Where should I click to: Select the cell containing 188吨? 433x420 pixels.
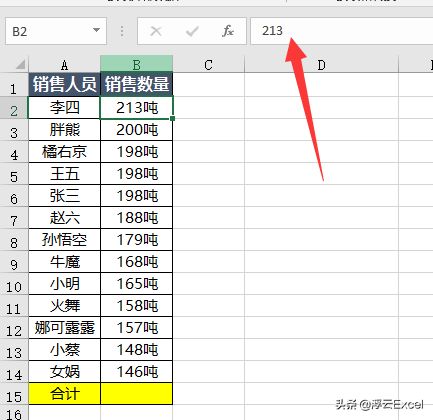point(136,218)
